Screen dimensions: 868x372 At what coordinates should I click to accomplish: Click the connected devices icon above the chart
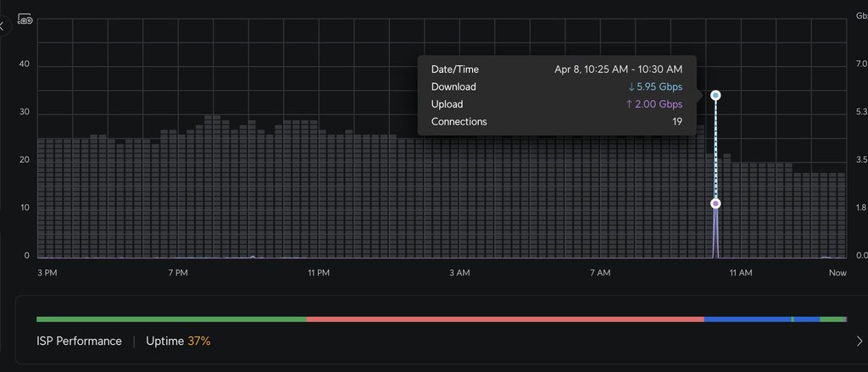click(25, 19)
